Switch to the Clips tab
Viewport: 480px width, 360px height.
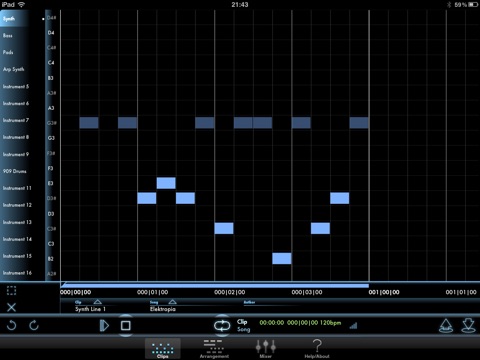tap(163, 349)
